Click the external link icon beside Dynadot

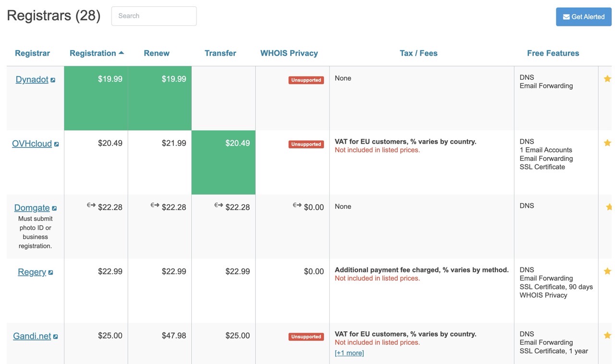(x=53, y=80)
